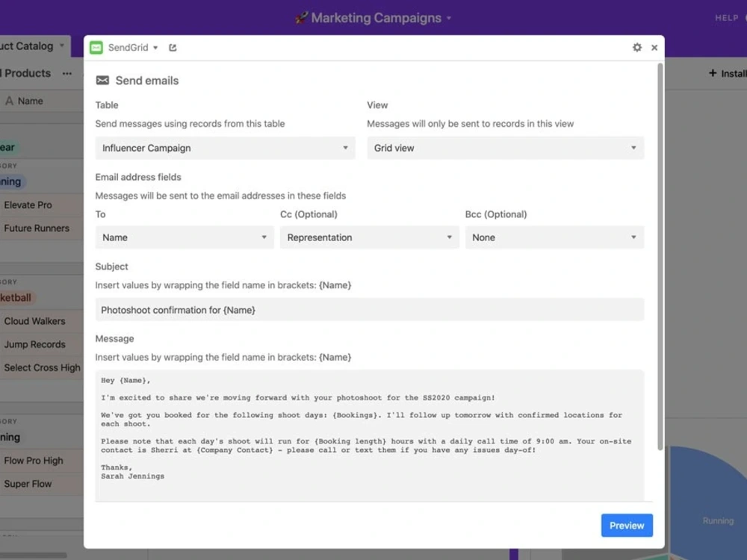Click the Send emails heading

146,81
